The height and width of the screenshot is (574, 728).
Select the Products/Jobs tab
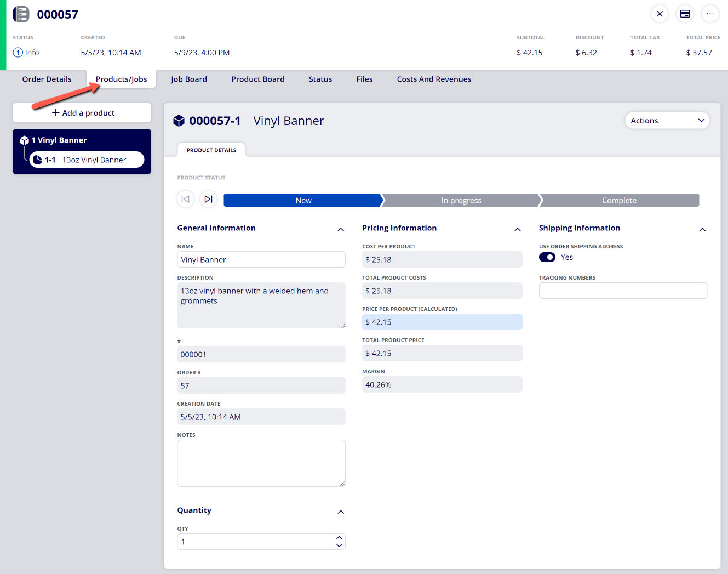click(122, 79)
